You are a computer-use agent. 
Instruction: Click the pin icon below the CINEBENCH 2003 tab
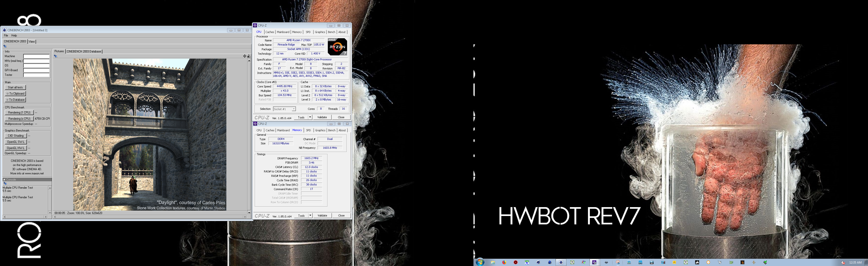5,46
